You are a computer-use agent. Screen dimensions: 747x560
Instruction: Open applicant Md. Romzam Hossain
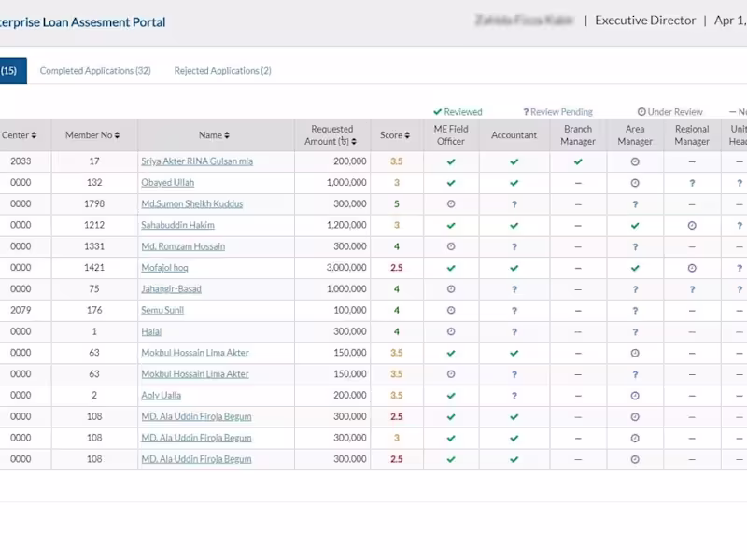point(183,246)
